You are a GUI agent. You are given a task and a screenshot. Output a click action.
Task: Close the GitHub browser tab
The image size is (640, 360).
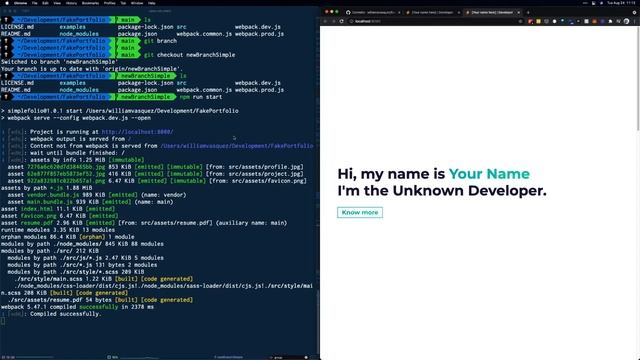(x=399, y=13)
